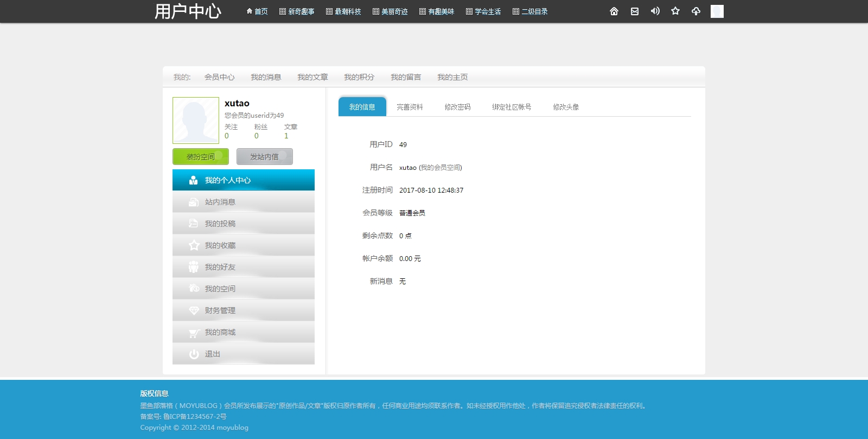The width and height of the screenshot is (868, 439).
Task: Open the 绑定社区帐号 tab
Action: tap(512, 107)
